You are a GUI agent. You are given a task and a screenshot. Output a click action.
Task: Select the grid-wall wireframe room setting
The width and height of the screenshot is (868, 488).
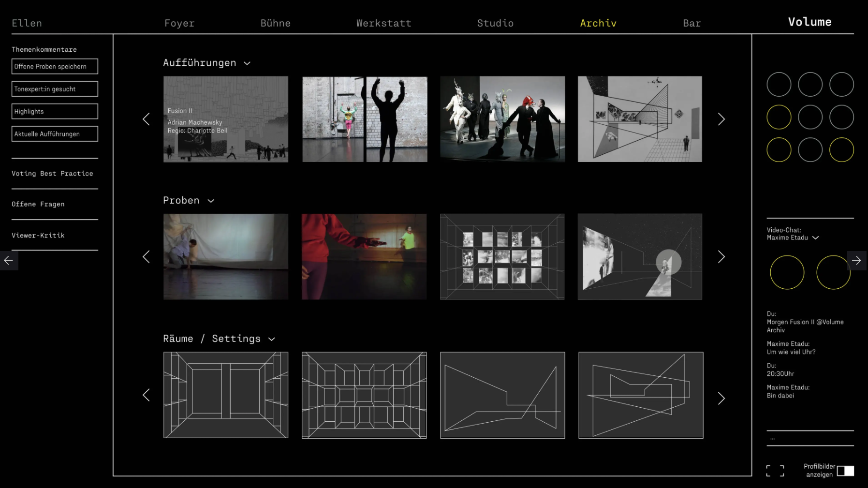[364, 395]
